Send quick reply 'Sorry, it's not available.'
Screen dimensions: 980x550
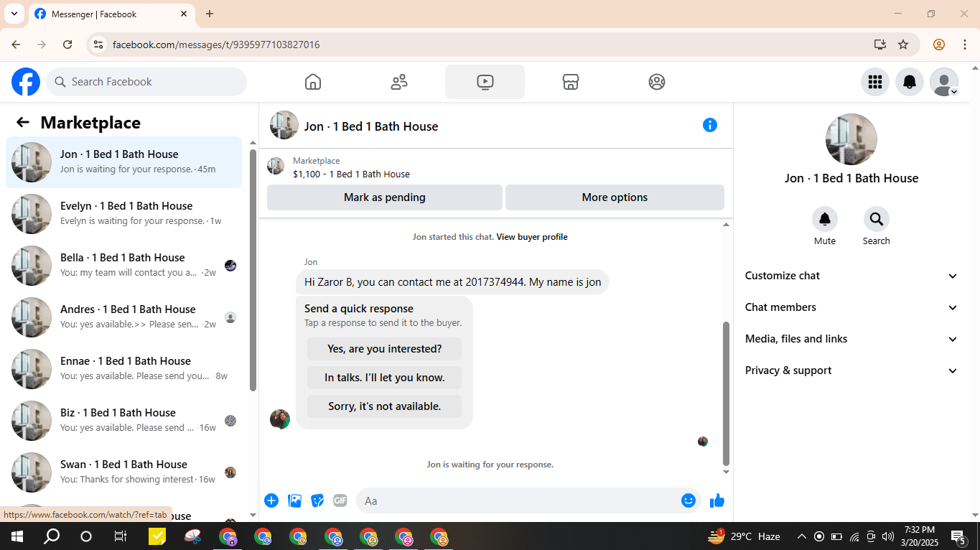tap(385, 406)
